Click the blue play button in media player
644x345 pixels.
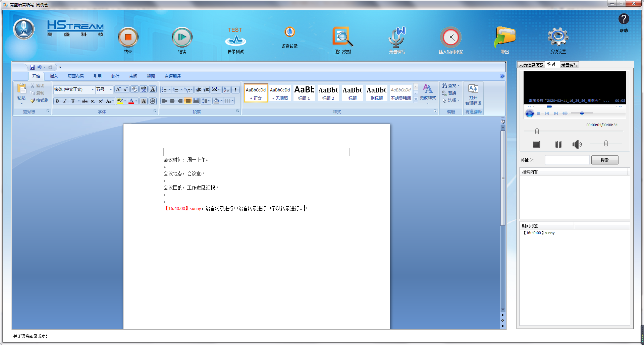[530, 114]
